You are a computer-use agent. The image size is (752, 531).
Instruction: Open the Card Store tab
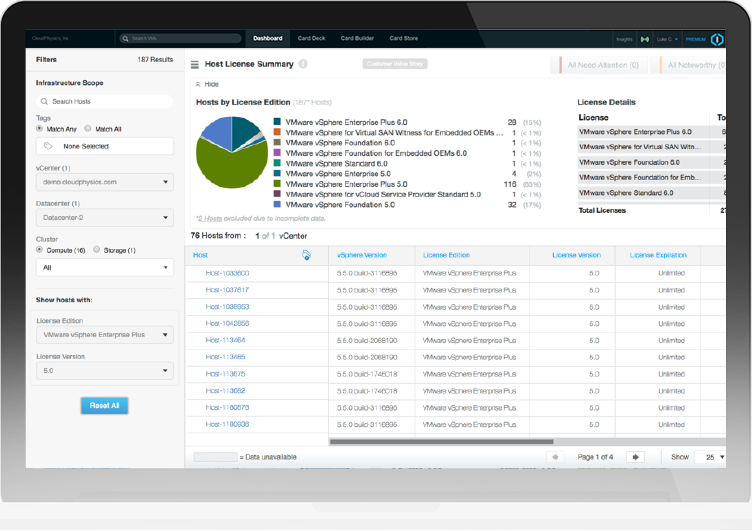tap(403, 38)
